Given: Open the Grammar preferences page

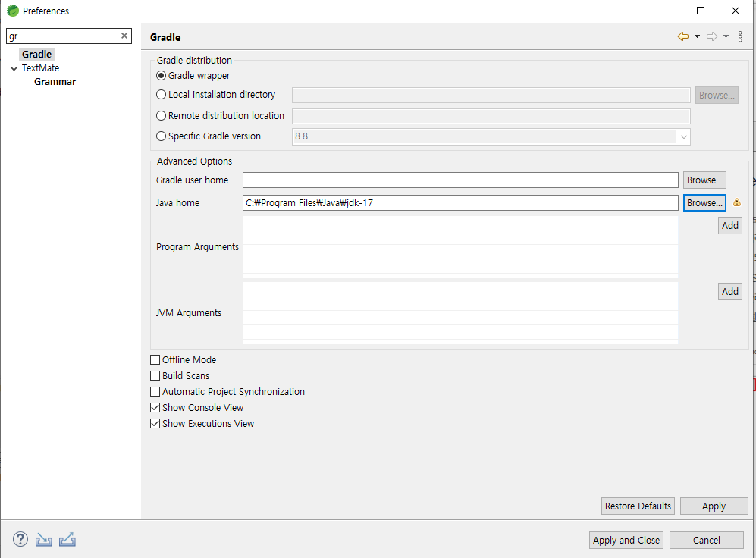Looking at the screenshot, I should (x=55, y=82).
